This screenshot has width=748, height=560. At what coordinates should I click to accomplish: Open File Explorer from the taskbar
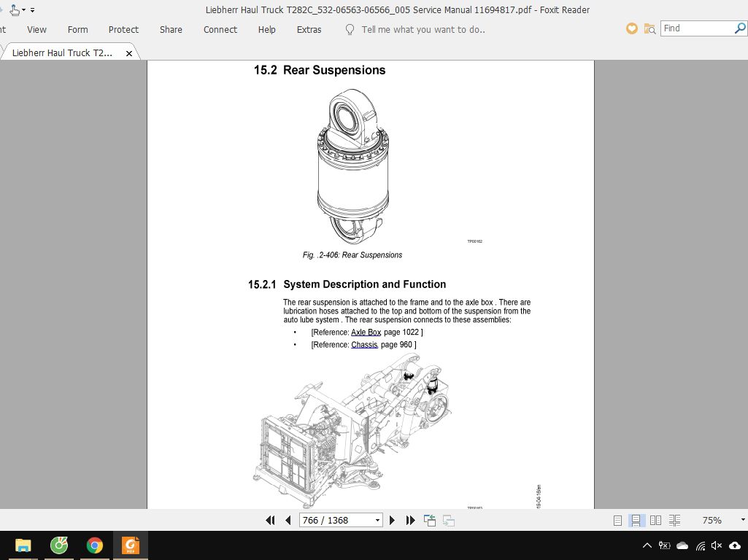pyautogui.click(x=23, y=545)
